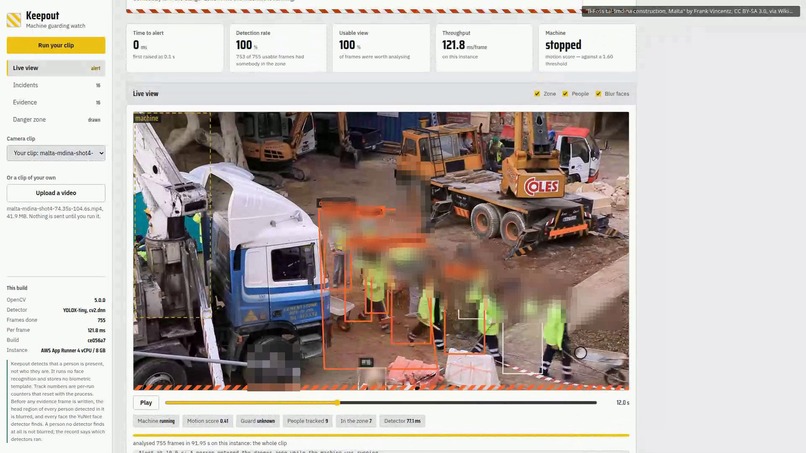Image resolution: width=806 pixels, height=453 pixels.
Task: Click the live view video frame
Action: click(x=381, y=251)
